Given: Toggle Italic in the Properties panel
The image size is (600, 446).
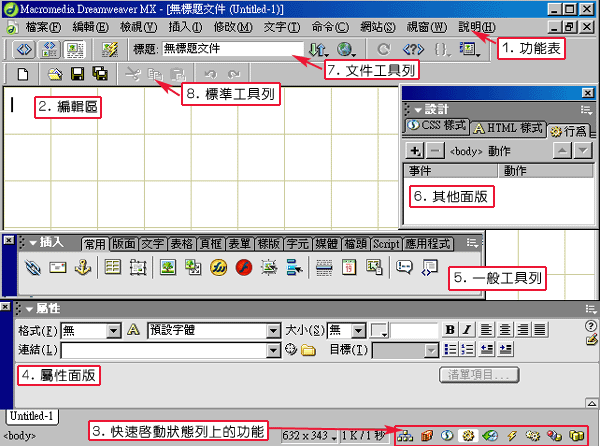Looking at the screenshot, I should (467, 330).
